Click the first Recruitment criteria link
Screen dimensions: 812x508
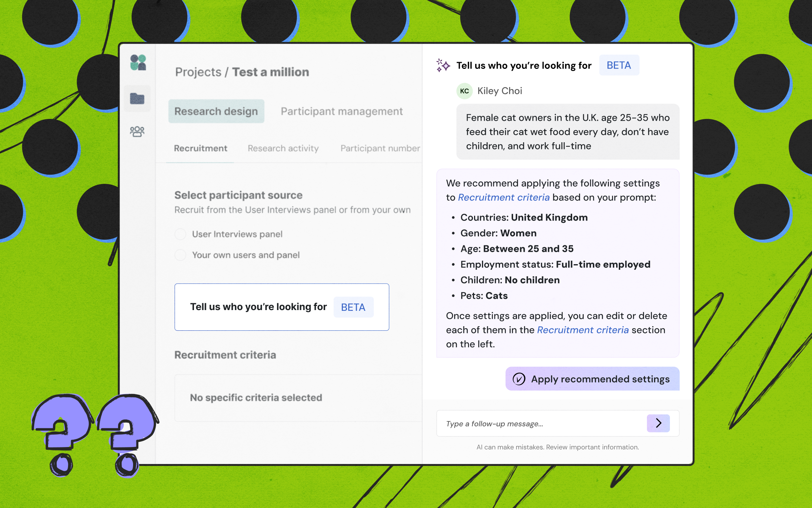pyautogui.click(x=504, y=198)
